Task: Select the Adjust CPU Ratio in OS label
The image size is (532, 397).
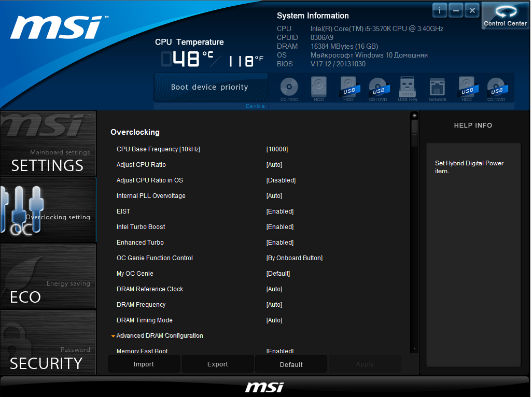Action: pyautogui.click(x=150, y=180)
